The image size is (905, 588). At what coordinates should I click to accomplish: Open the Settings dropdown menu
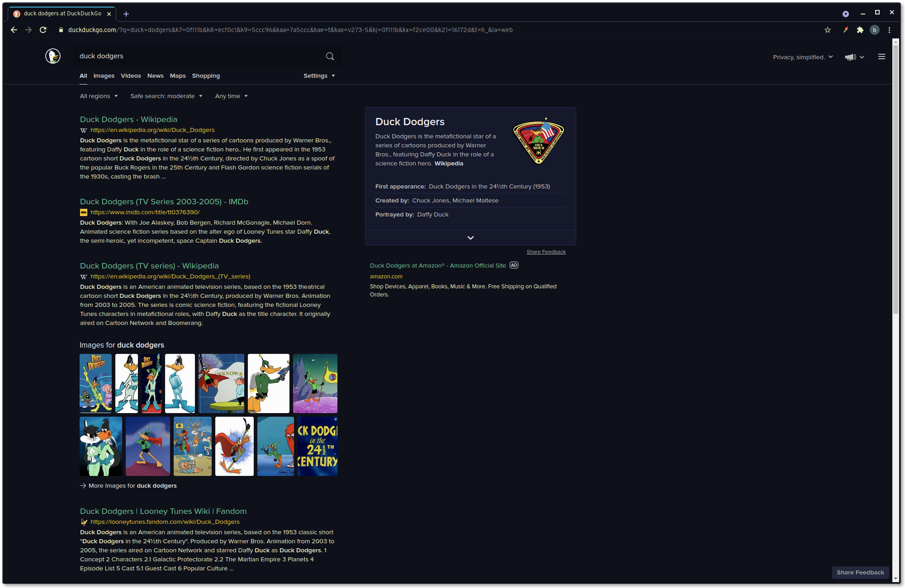(x=319, y=76)
